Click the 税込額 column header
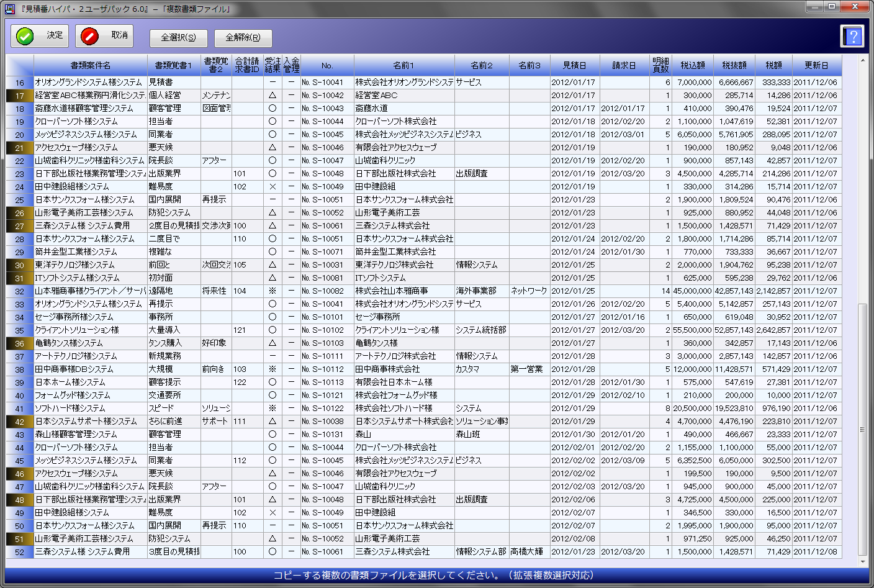 pos(693,65)
